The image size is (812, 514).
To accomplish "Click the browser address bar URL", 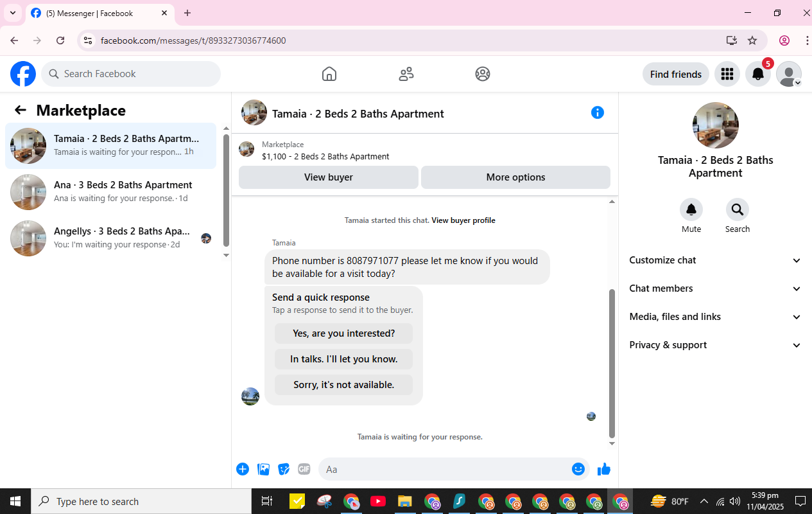I will pyautogui.click(x=193, y=40).
